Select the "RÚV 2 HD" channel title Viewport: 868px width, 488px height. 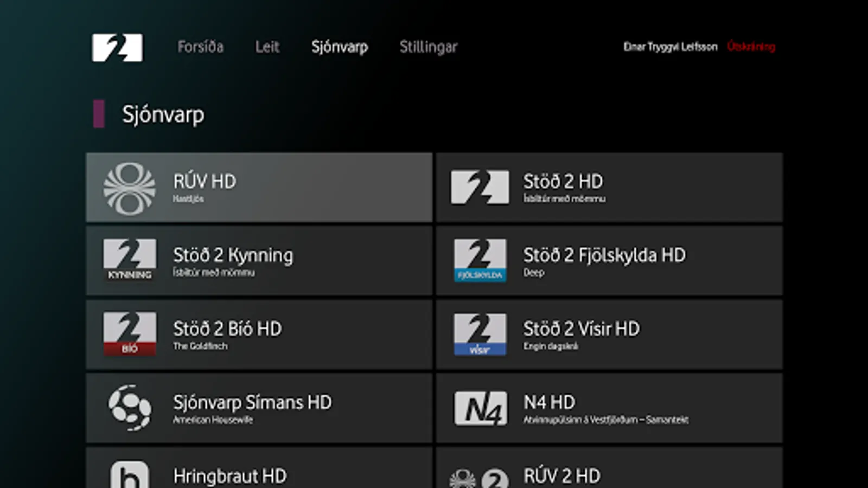(x=562, y=476)
